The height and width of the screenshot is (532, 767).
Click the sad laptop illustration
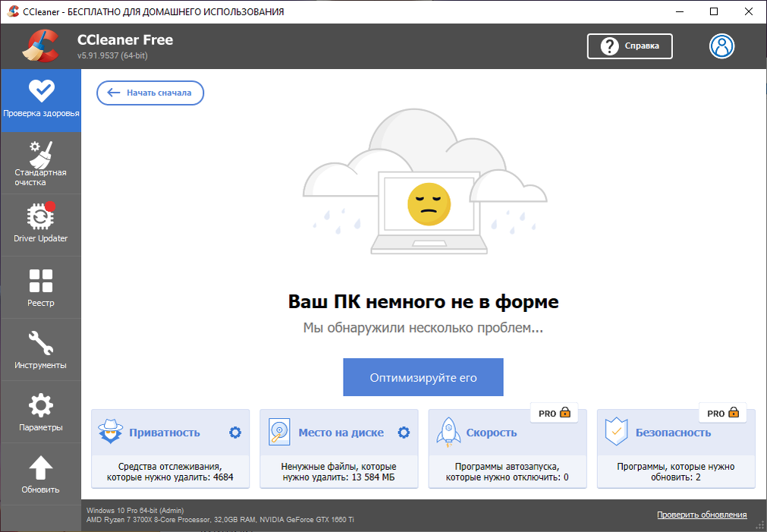coord(425,181)
